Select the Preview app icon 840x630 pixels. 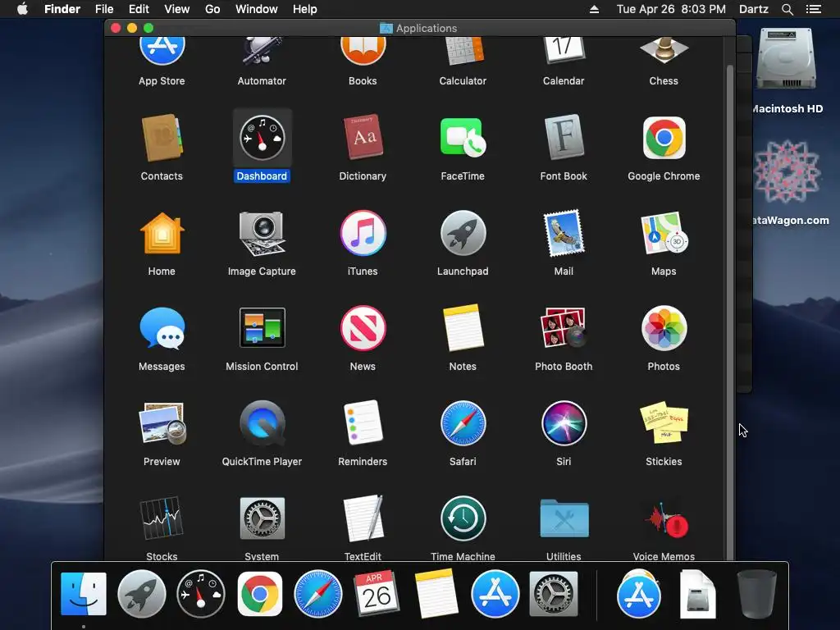point(162,423)
